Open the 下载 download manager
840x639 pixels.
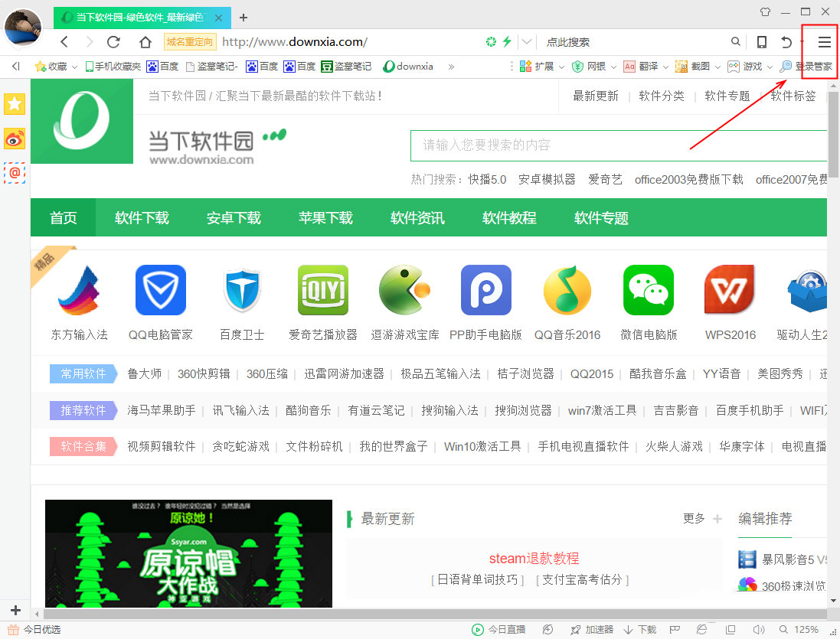[646, 630]
